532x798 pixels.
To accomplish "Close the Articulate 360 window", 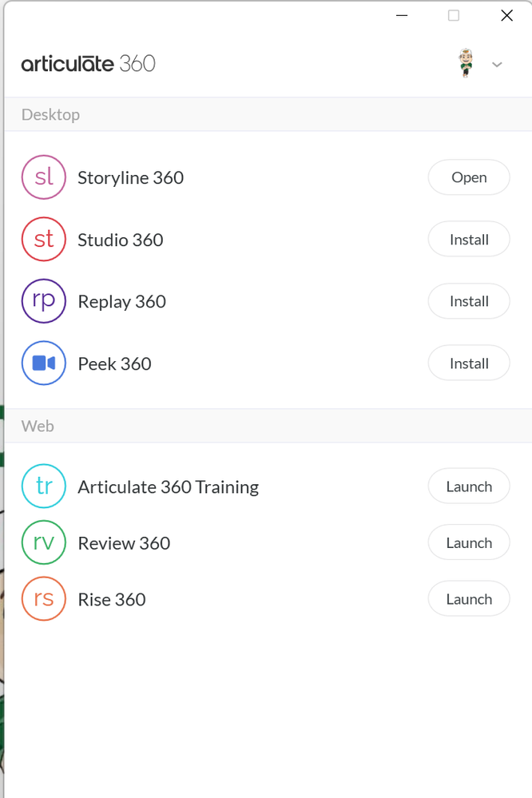I will click(x=506, y=15).
